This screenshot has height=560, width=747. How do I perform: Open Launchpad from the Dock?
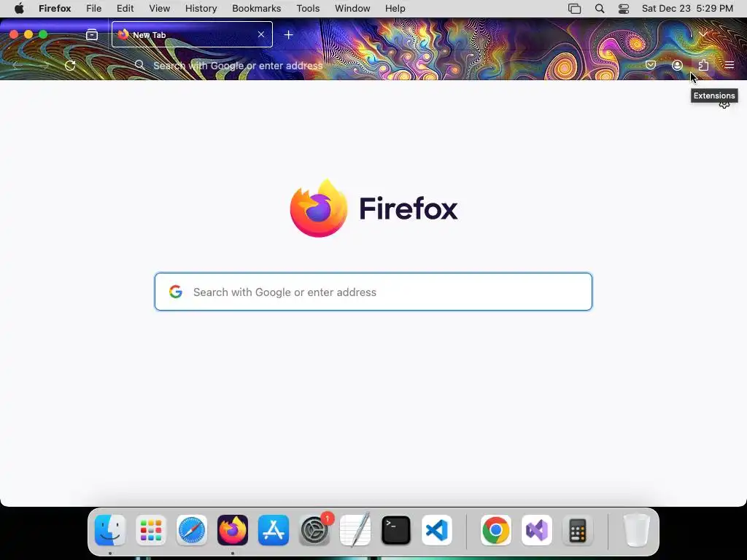[151, 530]
